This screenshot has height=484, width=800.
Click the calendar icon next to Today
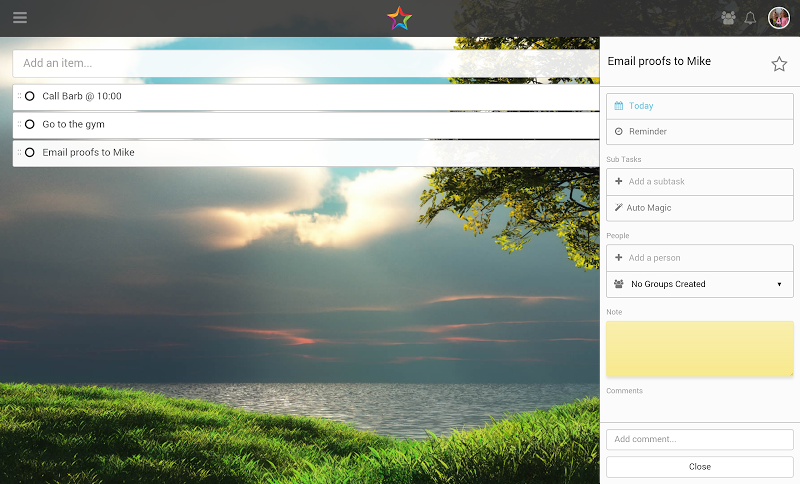point(618,106)
